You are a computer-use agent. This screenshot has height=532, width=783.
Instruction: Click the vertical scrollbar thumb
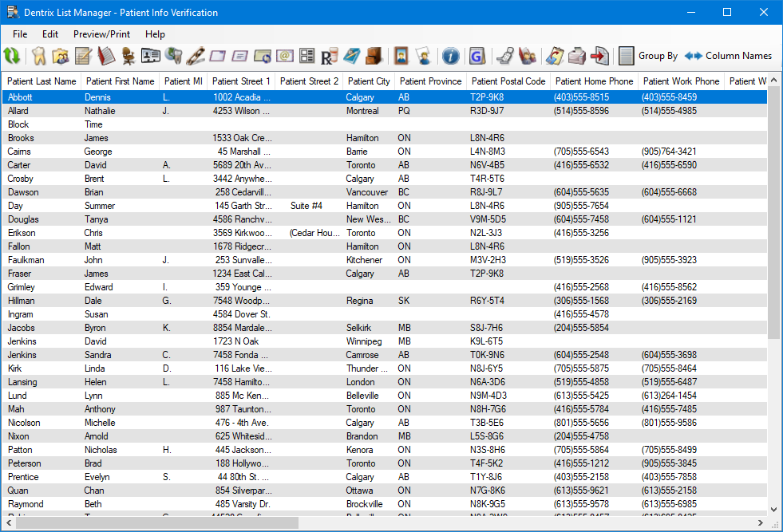pyautogui.click(x=773, y=213)
